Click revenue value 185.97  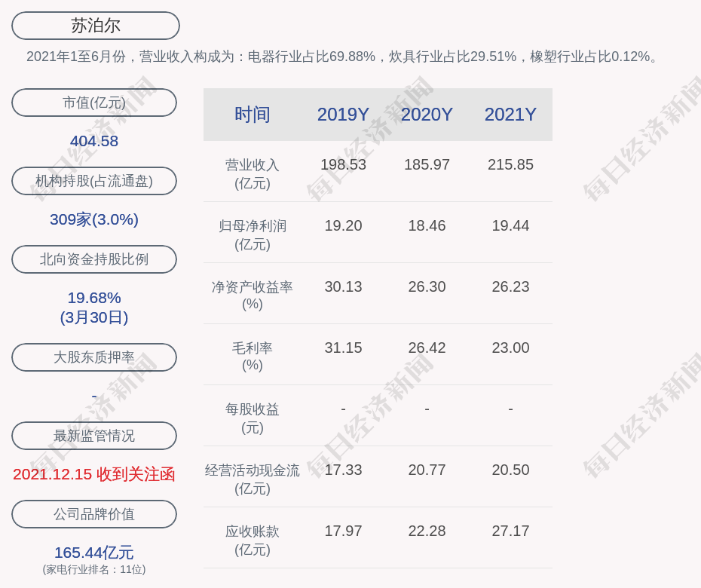pos(427,164)
